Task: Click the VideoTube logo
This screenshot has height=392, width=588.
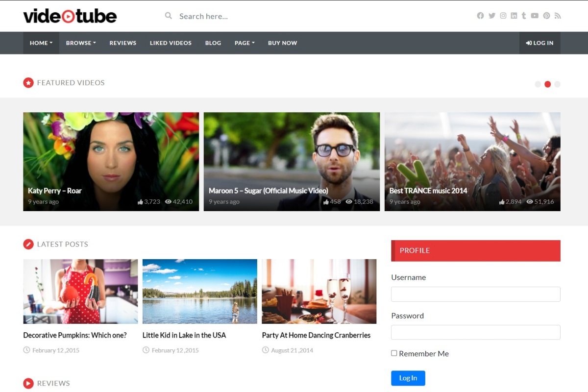Action: click(70, 16)
